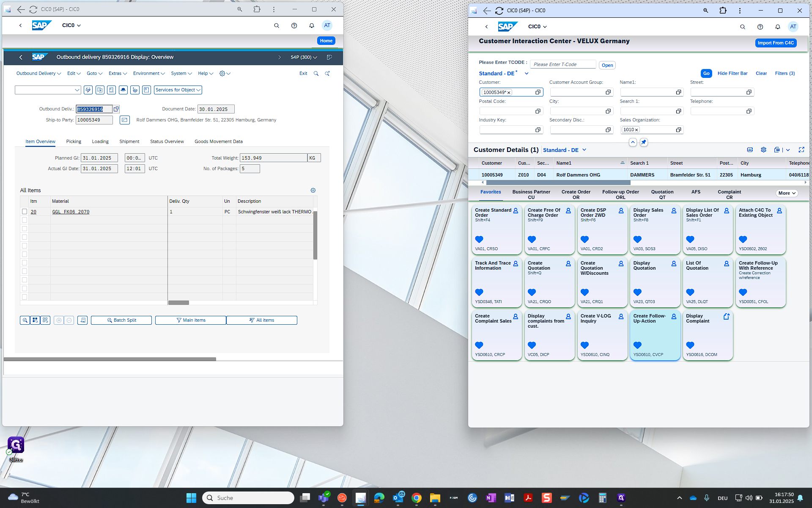Click the Please Enter T-Code input field
The image size is (812, 508).
[563, 65]
